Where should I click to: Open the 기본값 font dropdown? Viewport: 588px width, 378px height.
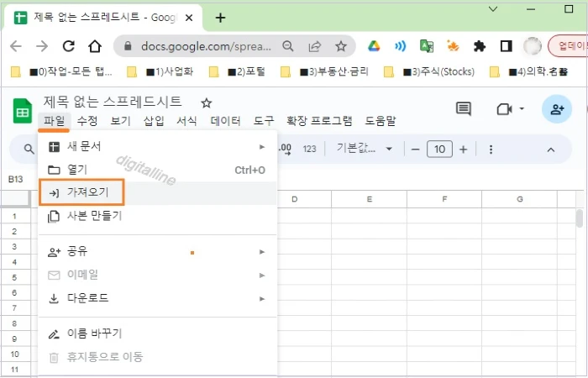[364, 149]
